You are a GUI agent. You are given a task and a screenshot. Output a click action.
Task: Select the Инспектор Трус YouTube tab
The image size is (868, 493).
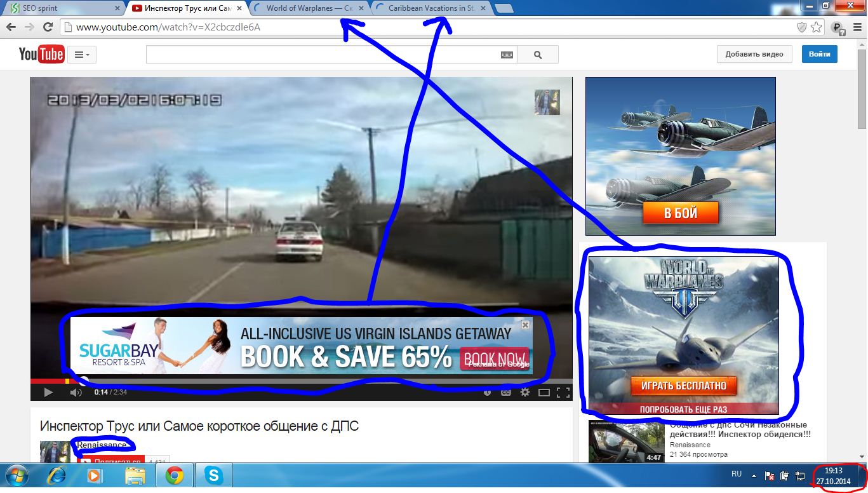coord(188,8)
